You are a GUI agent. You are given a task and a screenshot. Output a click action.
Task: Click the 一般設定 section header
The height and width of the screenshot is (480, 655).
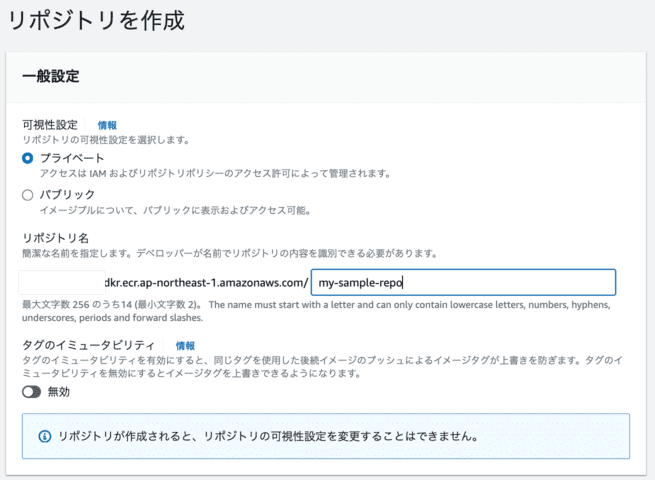(51, 76)
